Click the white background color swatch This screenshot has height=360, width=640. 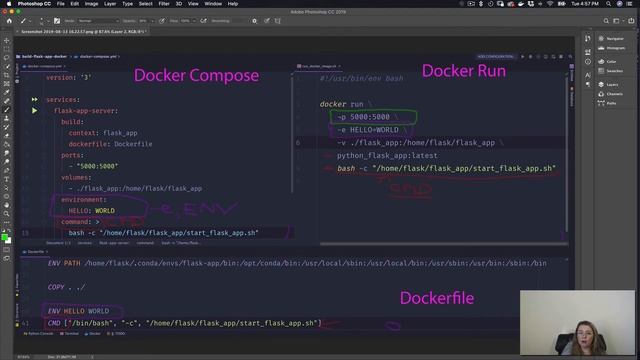[x=9, y=241]
